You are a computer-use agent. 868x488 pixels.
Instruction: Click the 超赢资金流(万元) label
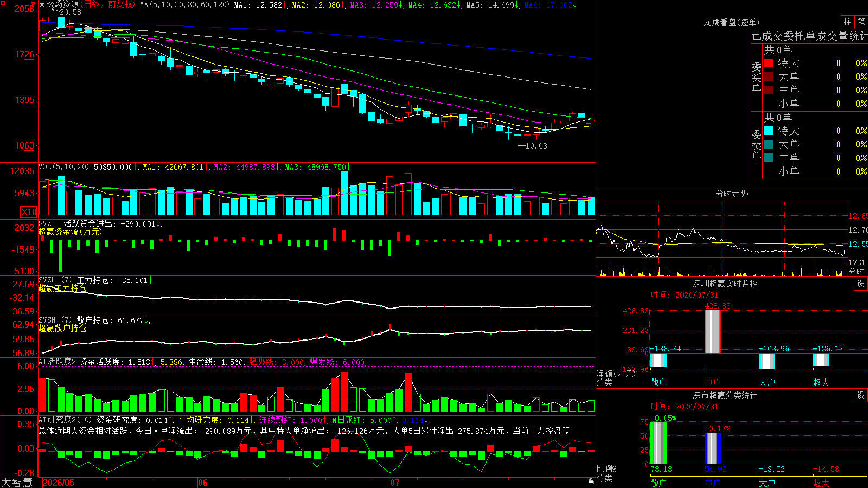70,232
